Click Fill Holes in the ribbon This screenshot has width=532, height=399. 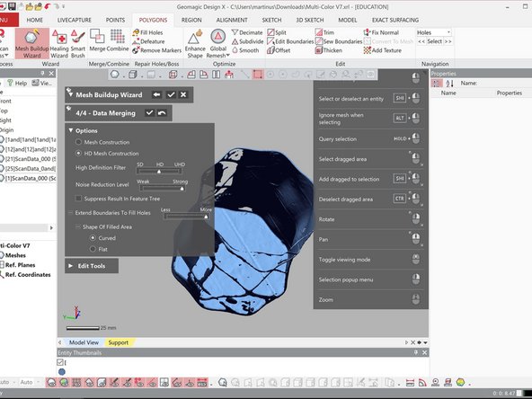coord(147,32)
